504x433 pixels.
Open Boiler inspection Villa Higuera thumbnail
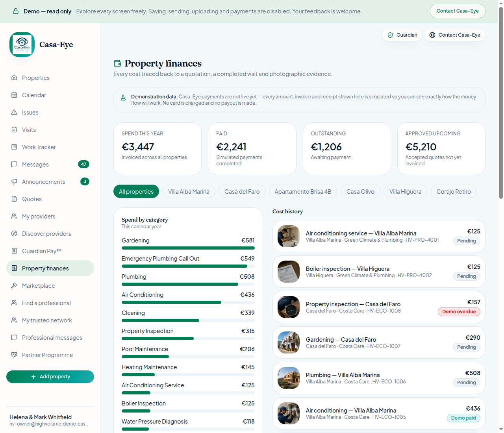289,272
